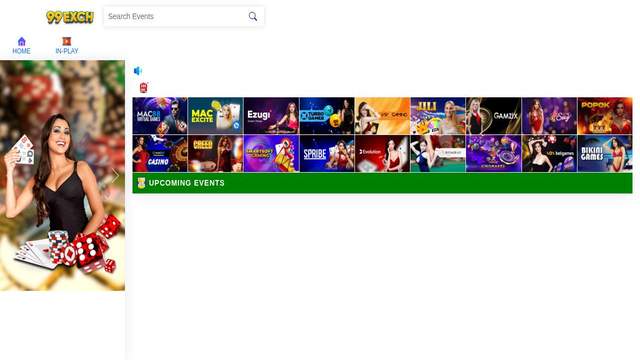640x360 pixels.
Task: Open the Betgames tile
Action: [549, 153]
